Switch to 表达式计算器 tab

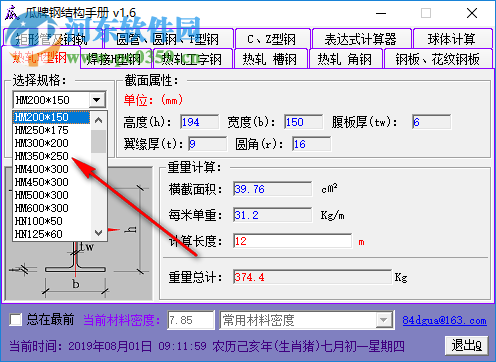[361, 39]
